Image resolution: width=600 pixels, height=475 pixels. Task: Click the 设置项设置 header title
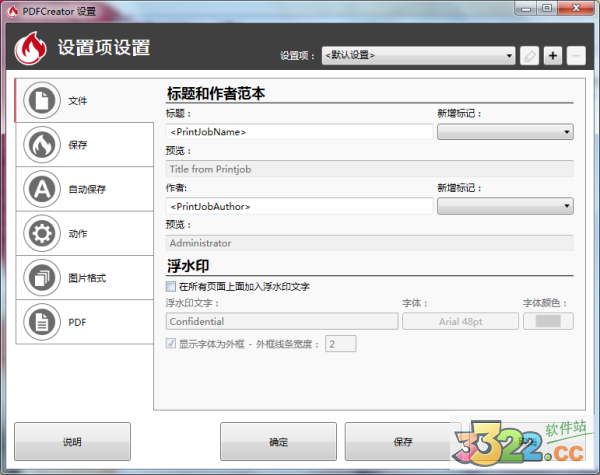point(104,48)
